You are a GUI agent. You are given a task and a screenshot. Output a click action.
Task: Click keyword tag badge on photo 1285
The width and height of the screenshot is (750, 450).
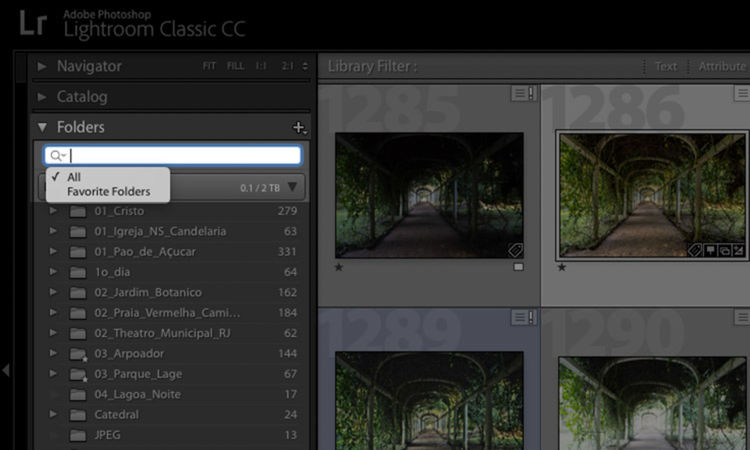click(515, 250)
